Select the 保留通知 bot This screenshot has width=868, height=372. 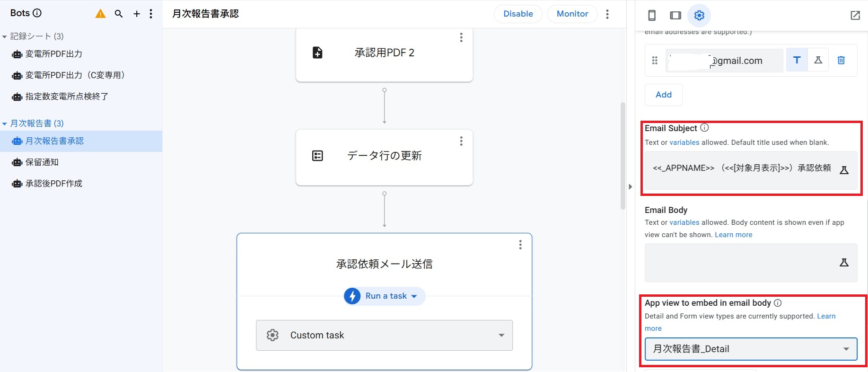click(x=42, y=162)
